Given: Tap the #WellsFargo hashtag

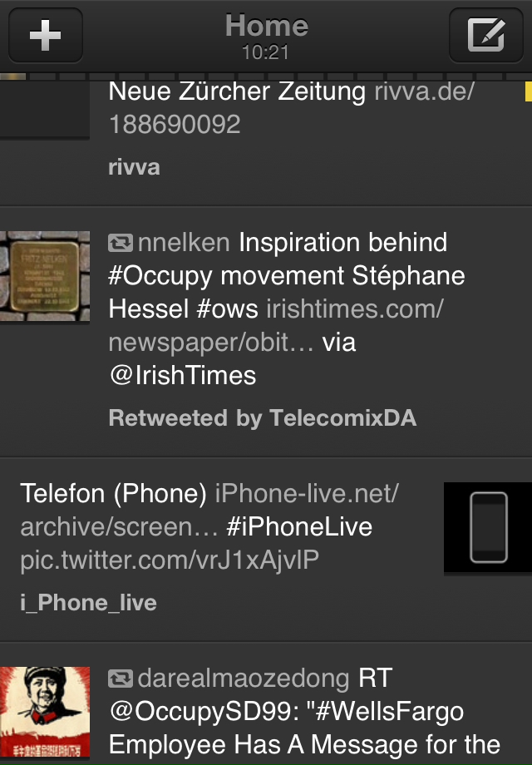Looking at the screenshot, I should coord(390,712).
